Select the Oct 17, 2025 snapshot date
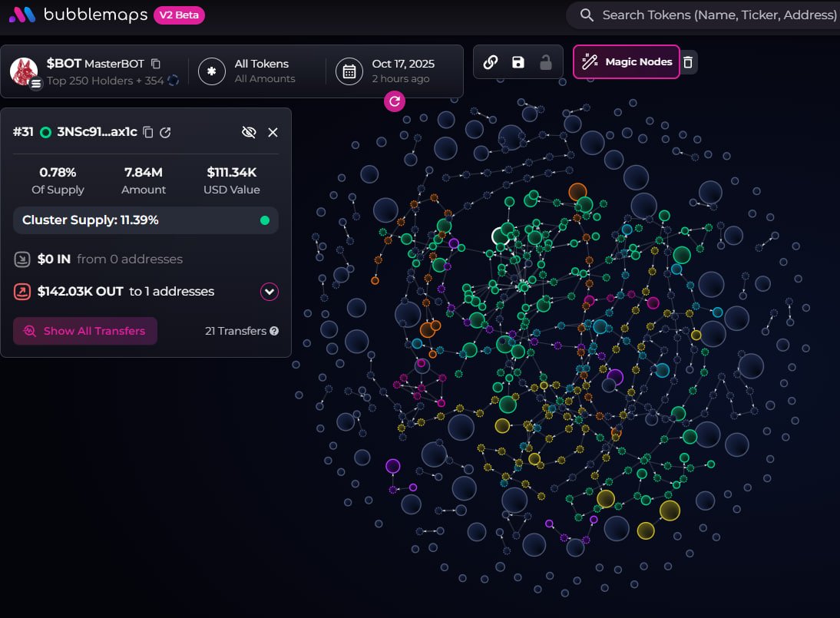 coord(403,64)
